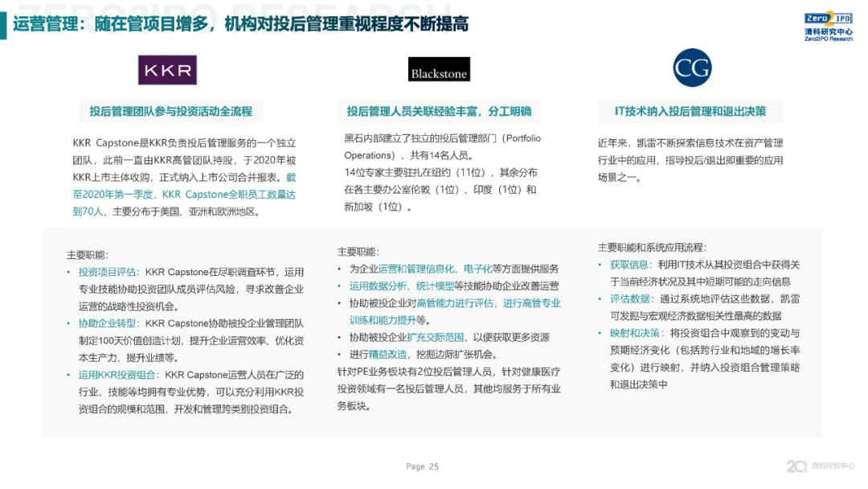Click bullet label 获取信息

(x=628, y=265)
